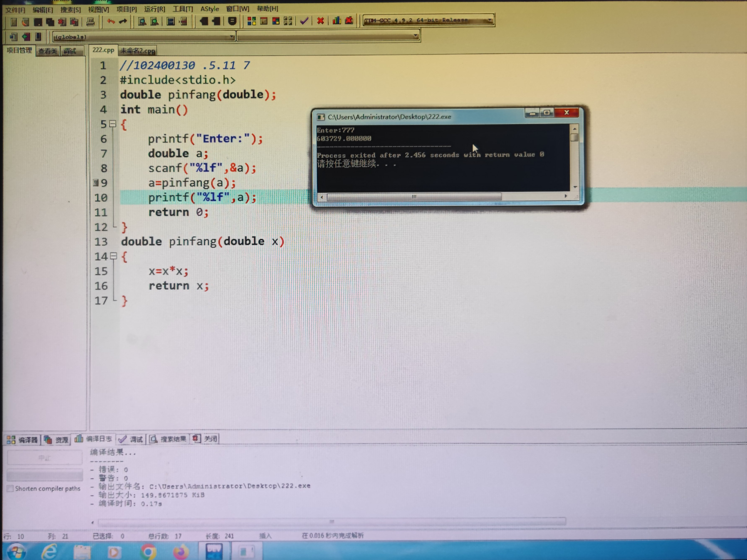Click the Undo arrow icon
The width and height of the screenshot is (747, 560).
point(111,22)
